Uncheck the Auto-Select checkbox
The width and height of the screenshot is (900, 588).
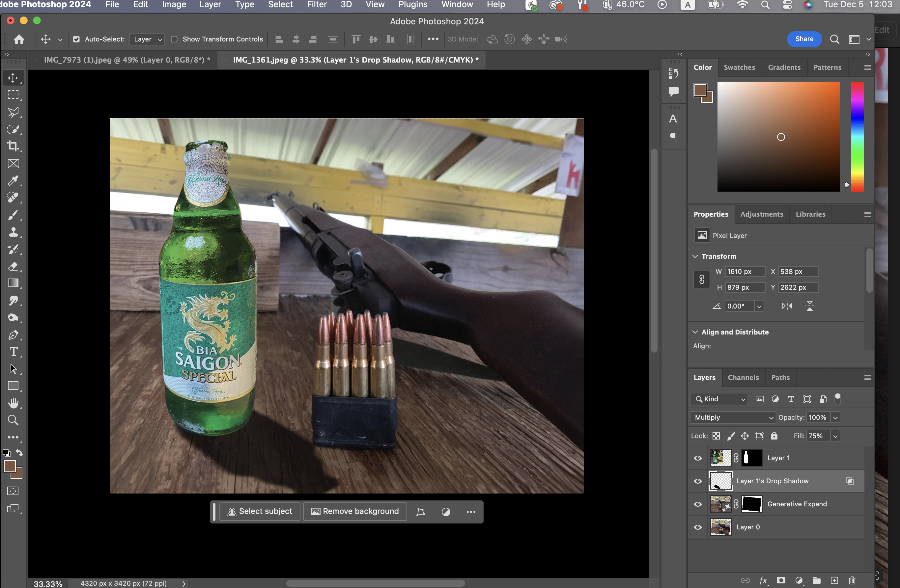76,39
